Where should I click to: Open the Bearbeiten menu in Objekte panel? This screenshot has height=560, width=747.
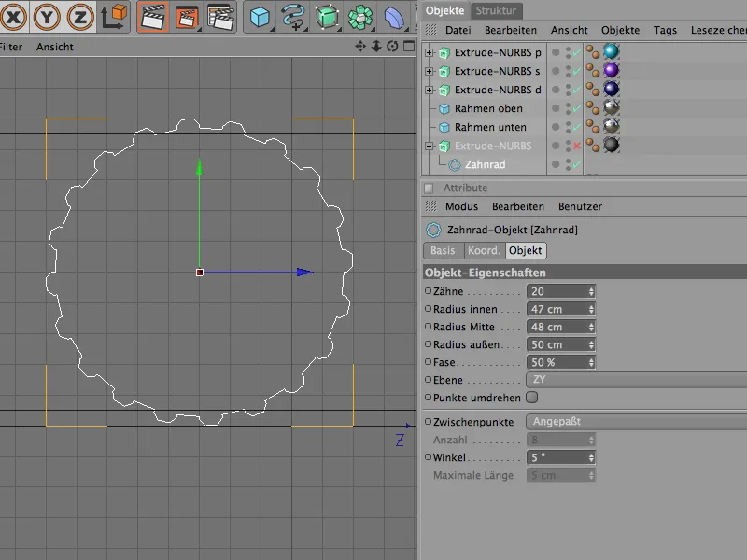(510, 31)
